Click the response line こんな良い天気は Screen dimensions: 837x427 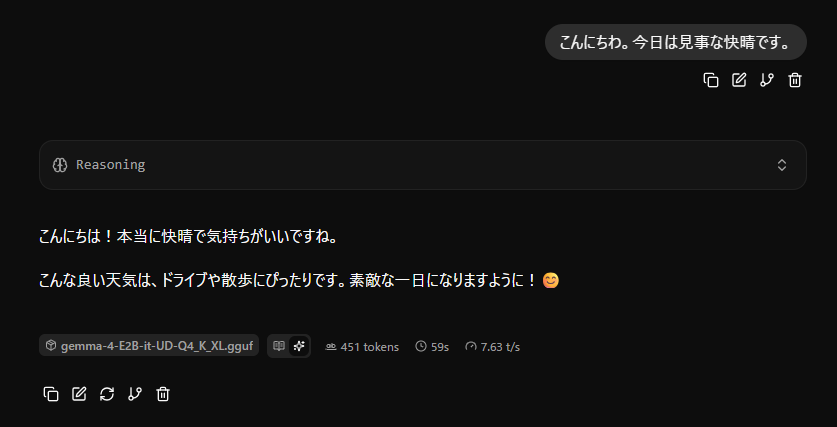[x=299, y=280]
